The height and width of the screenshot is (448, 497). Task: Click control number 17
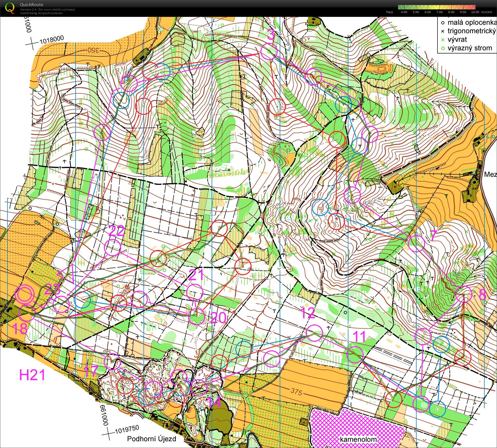tap(91, 371)
